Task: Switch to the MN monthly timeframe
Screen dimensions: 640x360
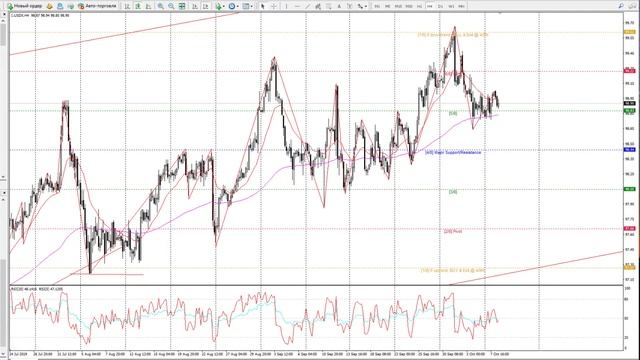Action: tap(462, 6)
